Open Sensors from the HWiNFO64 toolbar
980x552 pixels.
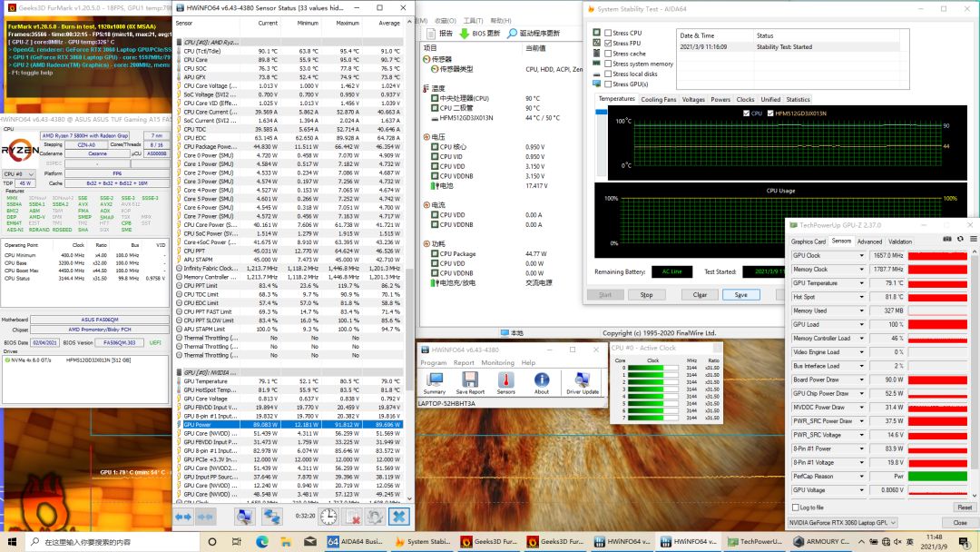coord(505,379)
